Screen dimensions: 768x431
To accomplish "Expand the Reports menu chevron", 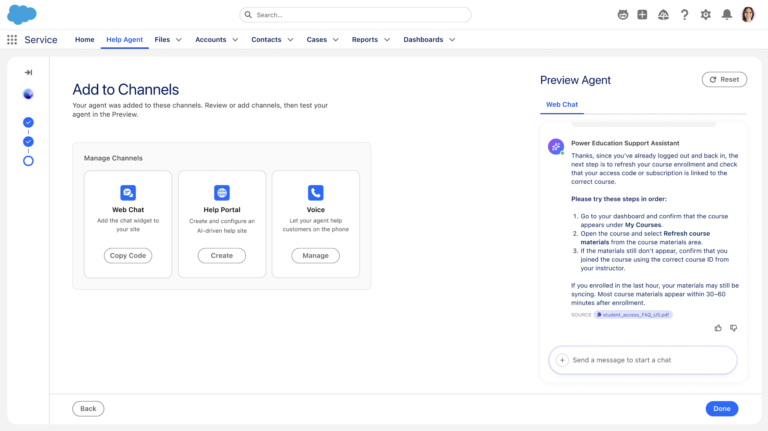I will (x=387, y=40).
